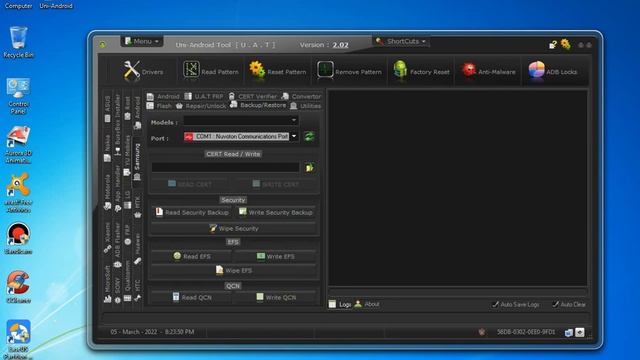
Task: Launch Bandicam from desktop
Action: pos(18,238)
